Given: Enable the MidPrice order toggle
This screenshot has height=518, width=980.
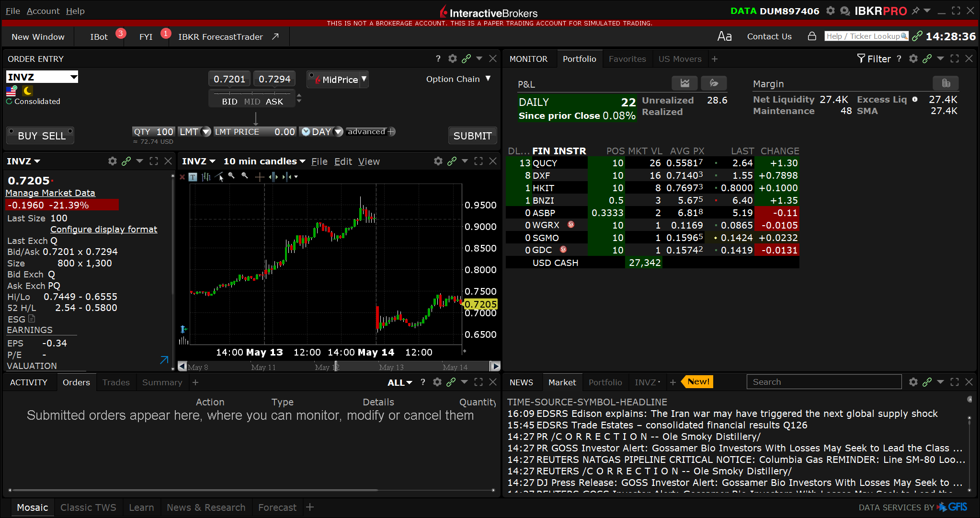Looking at the screenshot, I should [x=337, y=80].
